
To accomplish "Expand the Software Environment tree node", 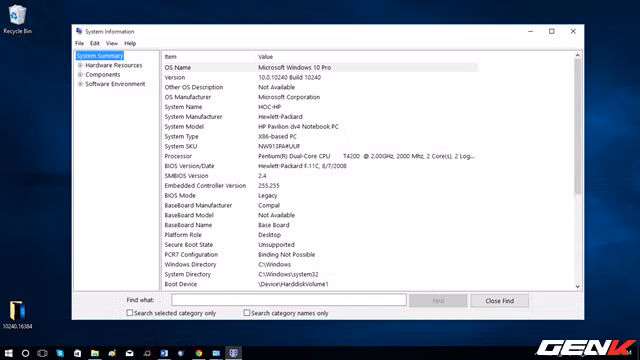I will pos(80,84).
